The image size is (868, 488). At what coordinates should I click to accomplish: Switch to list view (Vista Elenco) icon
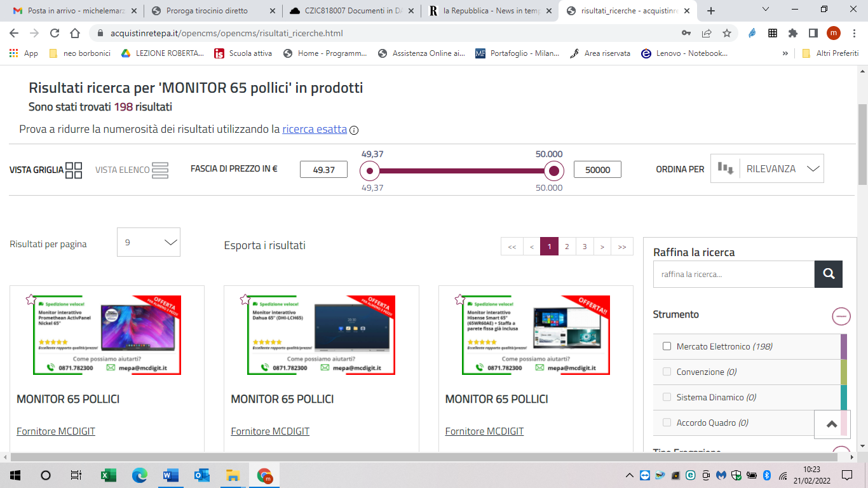click(160, 170)
